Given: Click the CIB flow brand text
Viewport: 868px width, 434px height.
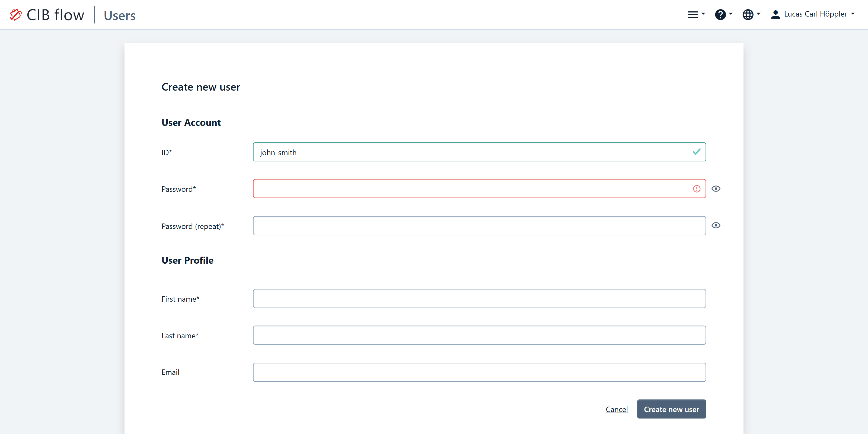Looking at the screenshot, I should tap(55, 15).
